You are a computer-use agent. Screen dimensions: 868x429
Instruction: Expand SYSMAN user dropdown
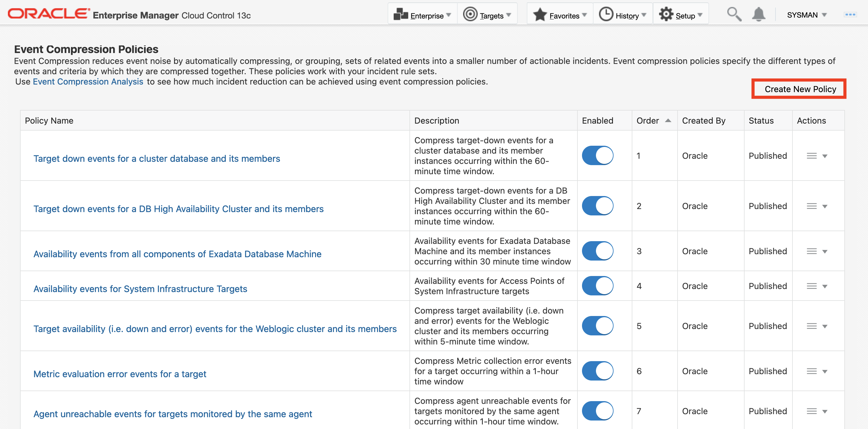click(x=807, y=15)
